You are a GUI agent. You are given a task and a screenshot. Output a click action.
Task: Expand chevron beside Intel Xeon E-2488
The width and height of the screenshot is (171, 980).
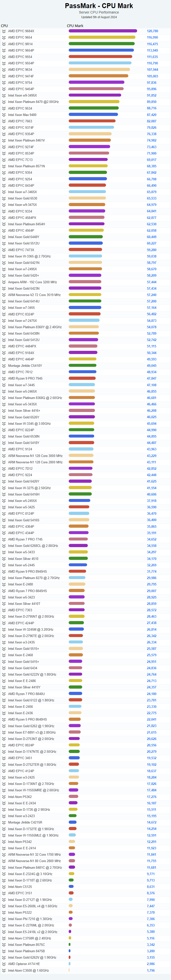[x=4, y=584]
